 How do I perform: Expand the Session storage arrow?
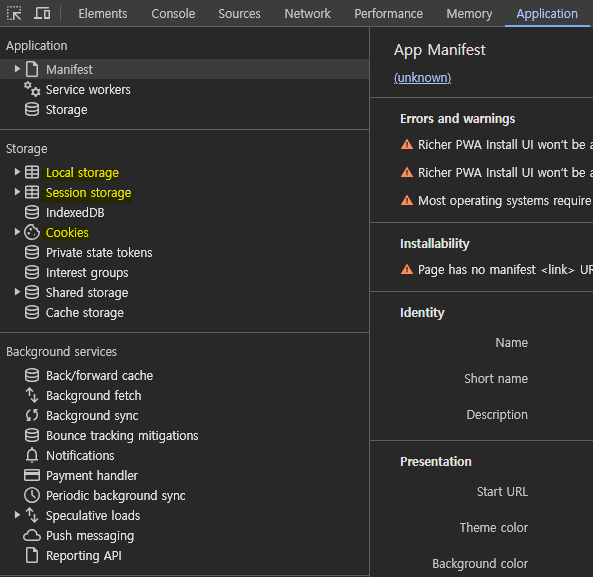pos(17,192)
